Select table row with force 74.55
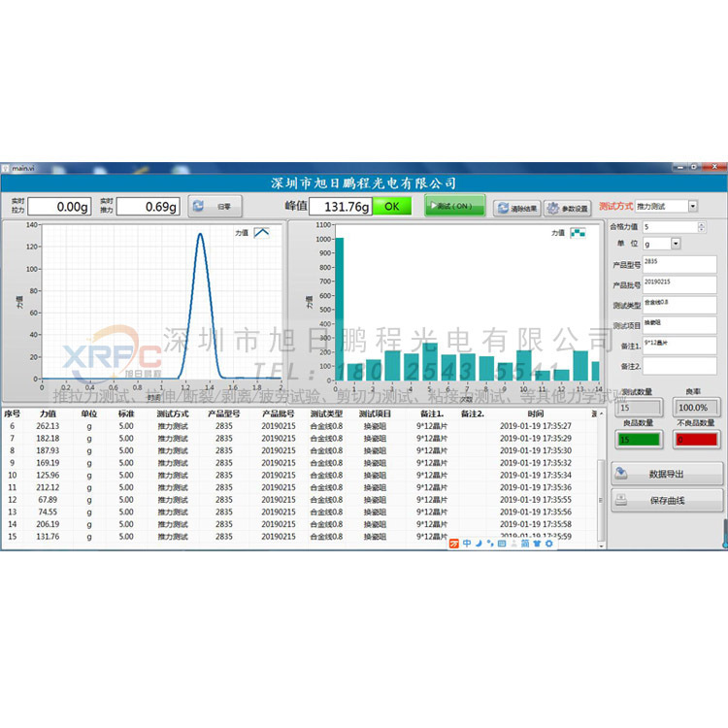The height and width of the screenshot is (728, 728). pyautogui.click(x=300, y=513)
